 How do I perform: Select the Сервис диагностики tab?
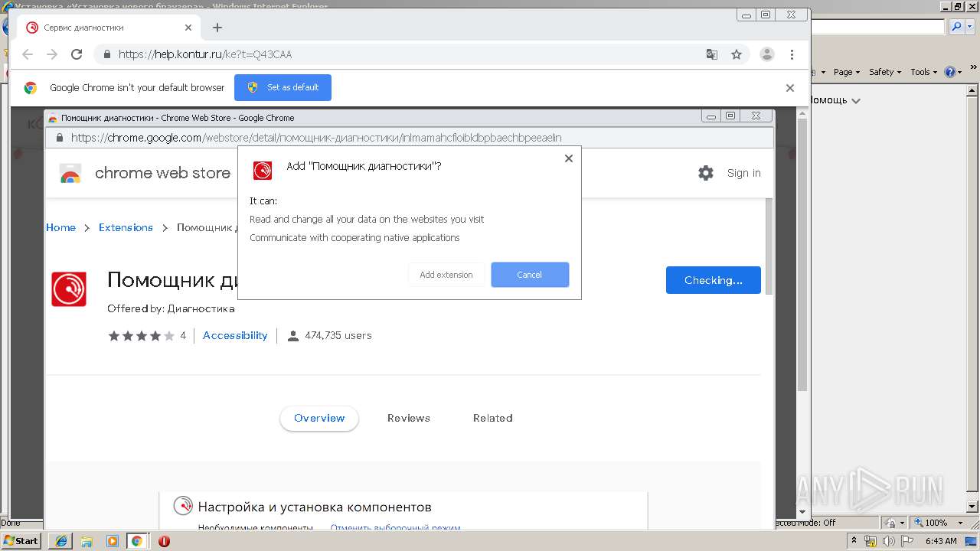(x=109, y=28)
